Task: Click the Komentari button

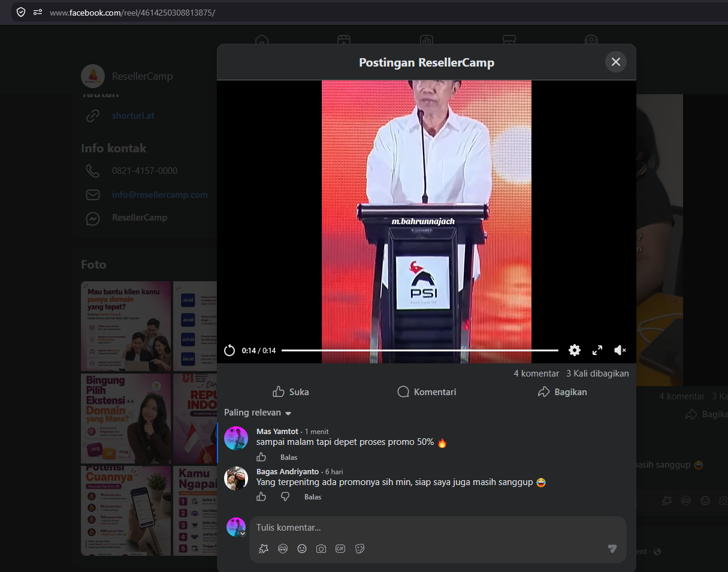Action: click(427, 392)
